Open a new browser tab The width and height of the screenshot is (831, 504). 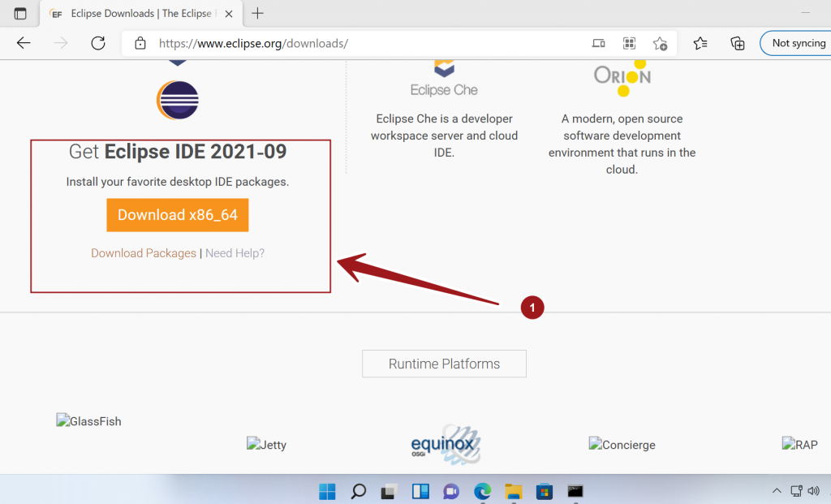258,14
